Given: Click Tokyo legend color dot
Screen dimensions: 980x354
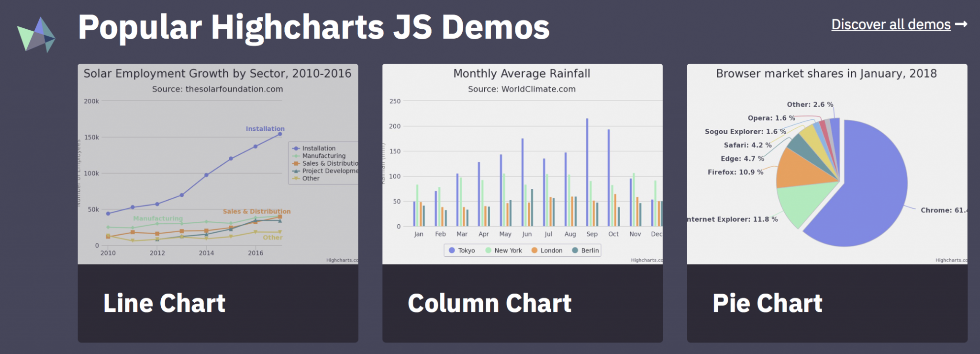Looking at the screenshot, I should (x=452, y=250).
